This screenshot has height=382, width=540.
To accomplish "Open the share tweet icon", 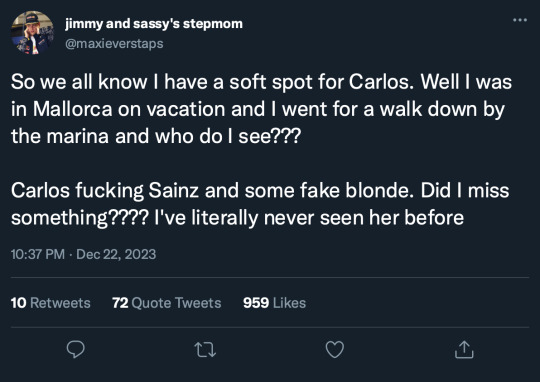I will [x=464, y=349].
